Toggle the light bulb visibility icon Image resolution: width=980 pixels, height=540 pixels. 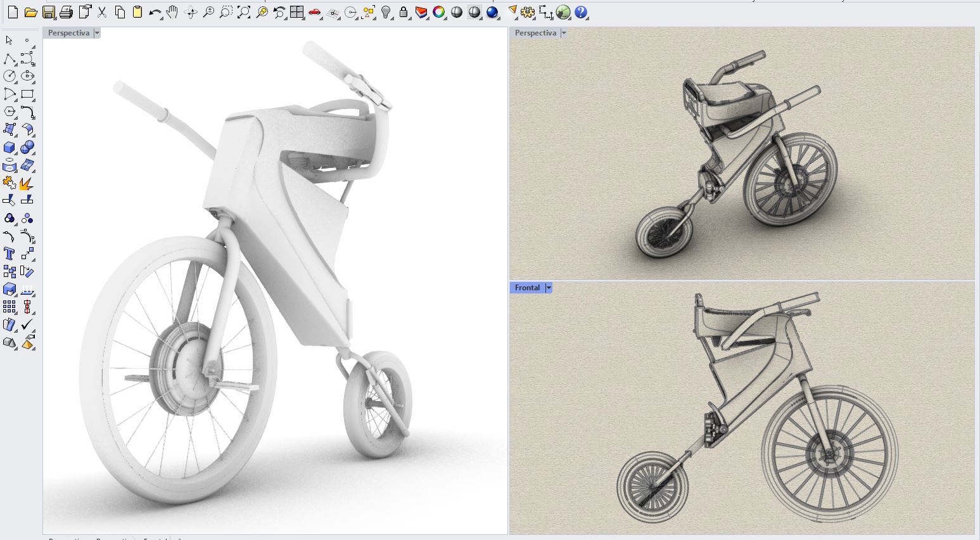pos(386,12)
